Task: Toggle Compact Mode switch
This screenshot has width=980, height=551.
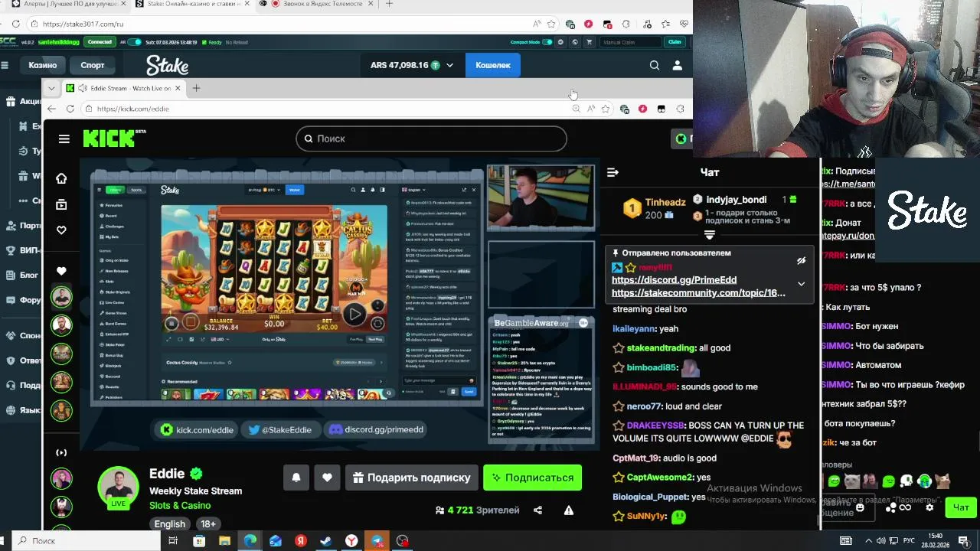Action: [x=547, y=42]
